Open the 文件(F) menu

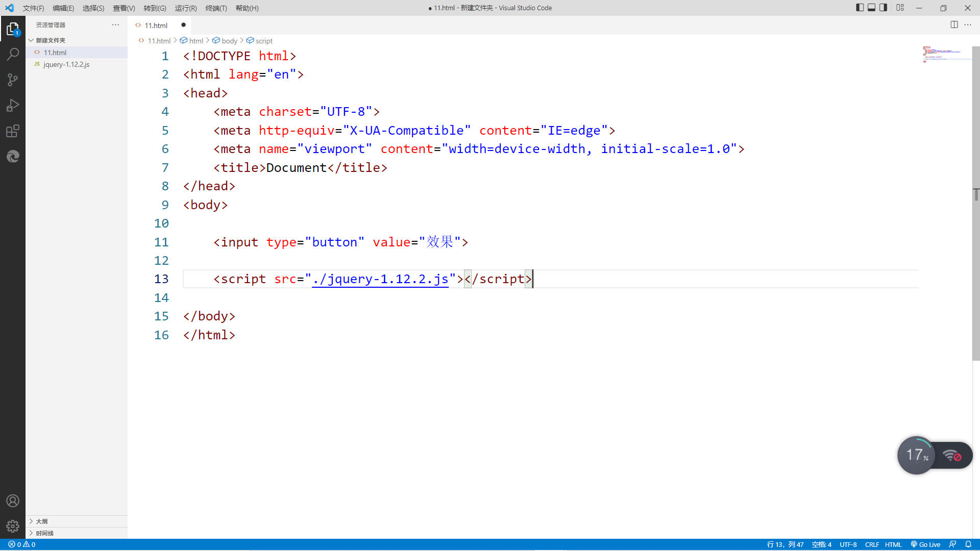coord(33,8)
